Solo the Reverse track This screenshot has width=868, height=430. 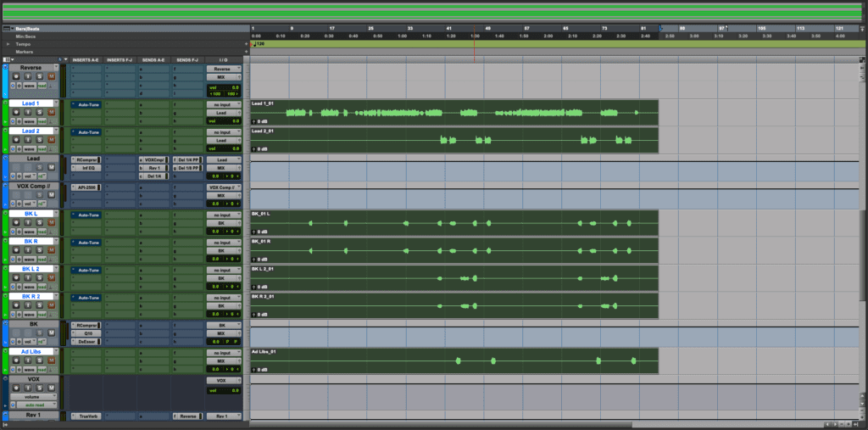coord(39,76)
